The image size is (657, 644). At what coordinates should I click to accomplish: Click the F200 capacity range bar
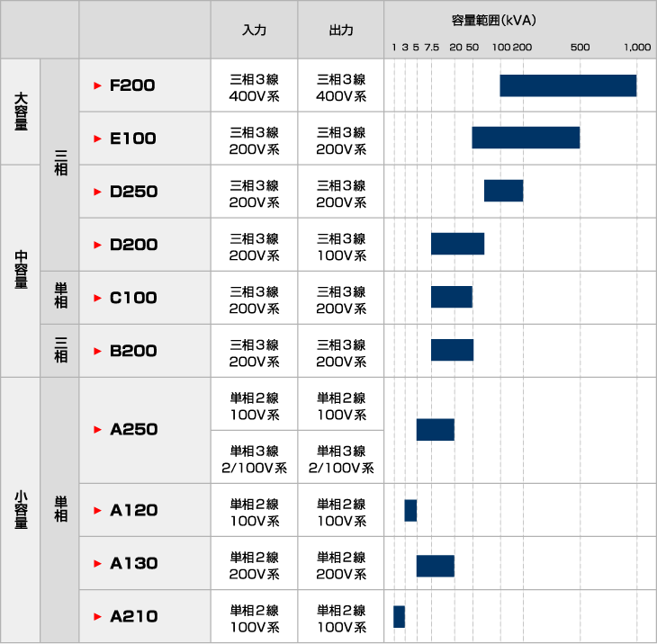pos(568,85)
